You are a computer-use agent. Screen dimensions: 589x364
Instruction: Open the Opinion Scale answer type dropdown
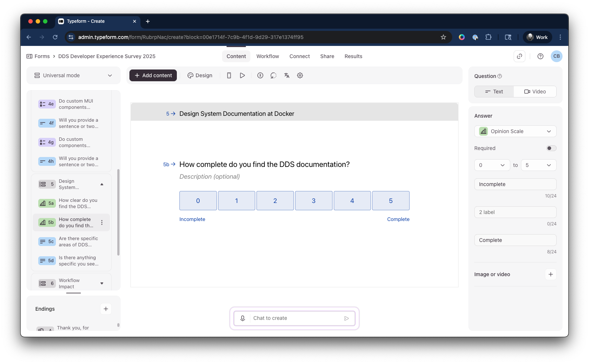pos(515,131)
